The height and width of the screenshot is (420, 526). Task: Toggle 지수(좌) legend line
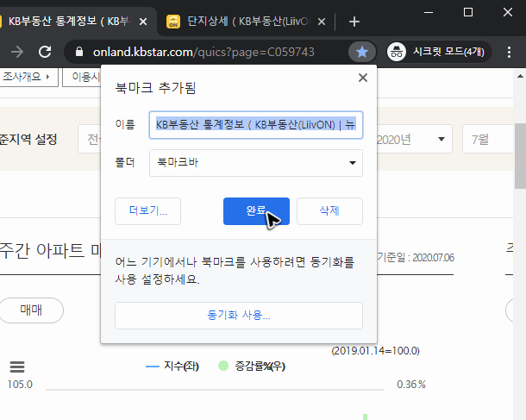click(153, 367)
